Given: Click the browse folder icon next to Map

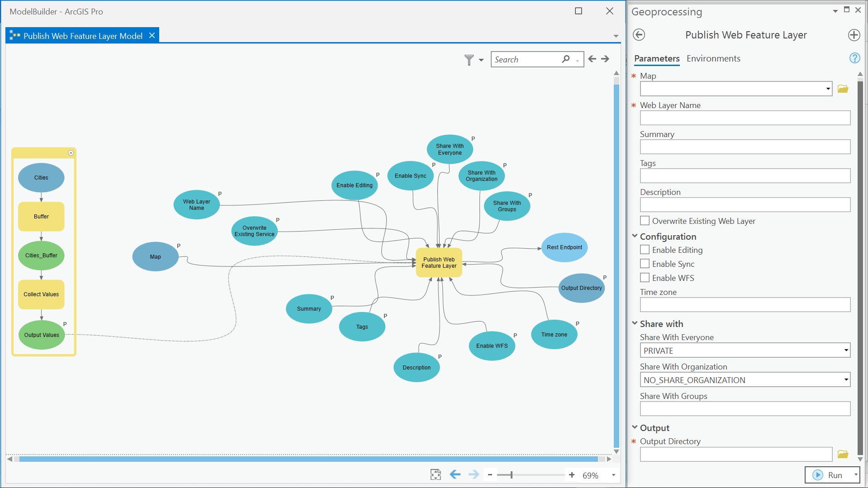Looking at the screenshot, I should [843, 89].
